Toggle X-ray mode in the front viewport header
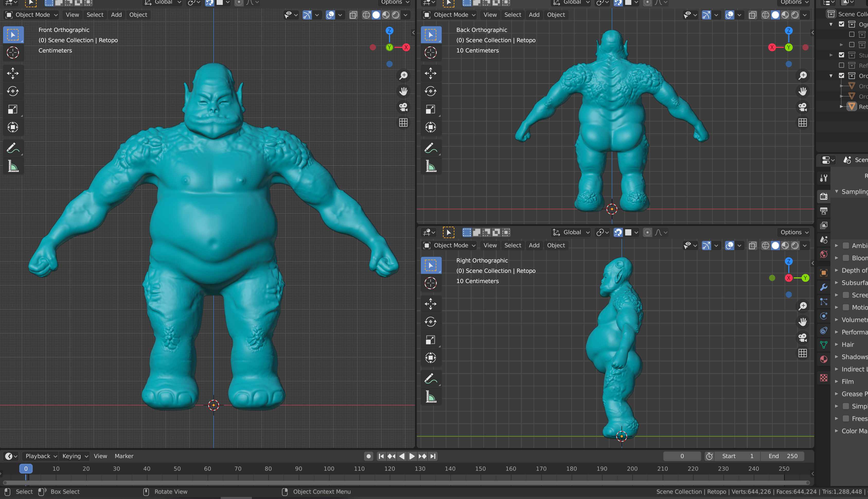 click(x=353, y=15)
